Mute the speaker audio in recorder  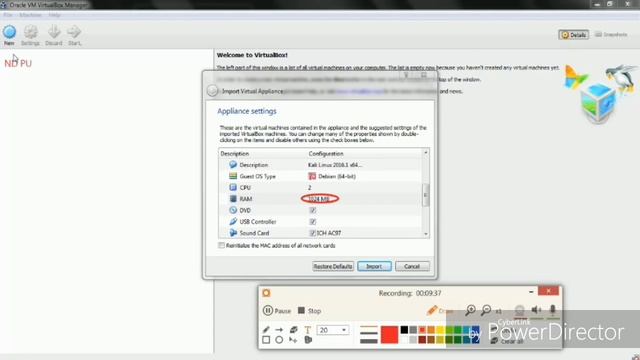pyautogui.click(x=536, y=310)
